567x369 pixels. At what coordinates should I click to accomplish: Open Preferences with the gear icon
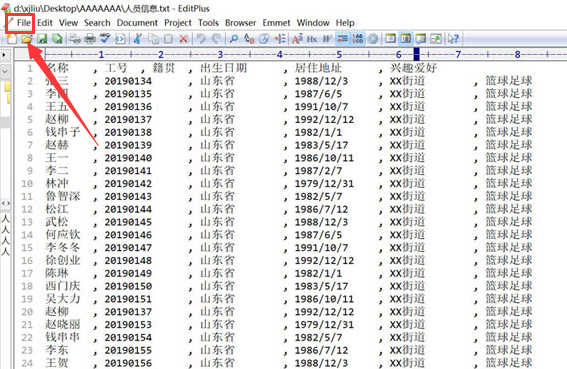[373, 38]
